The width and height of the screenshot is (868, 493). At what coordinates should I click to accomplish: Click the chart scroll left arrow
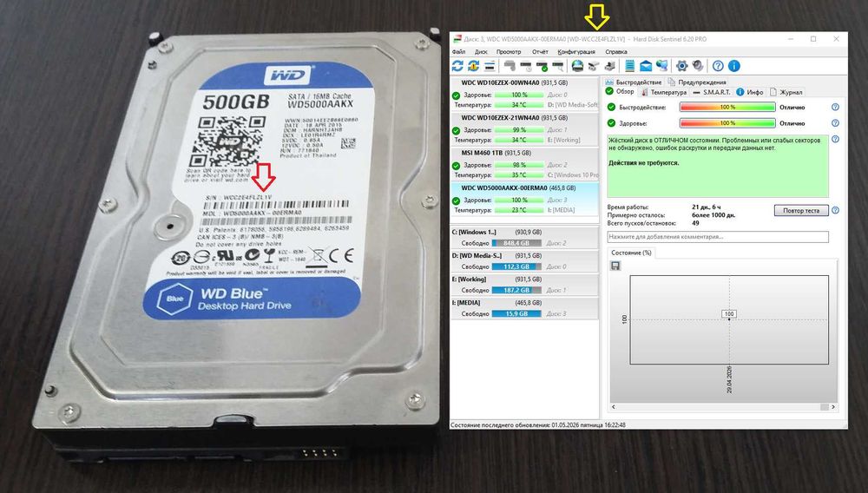click(x=614, y=407)
